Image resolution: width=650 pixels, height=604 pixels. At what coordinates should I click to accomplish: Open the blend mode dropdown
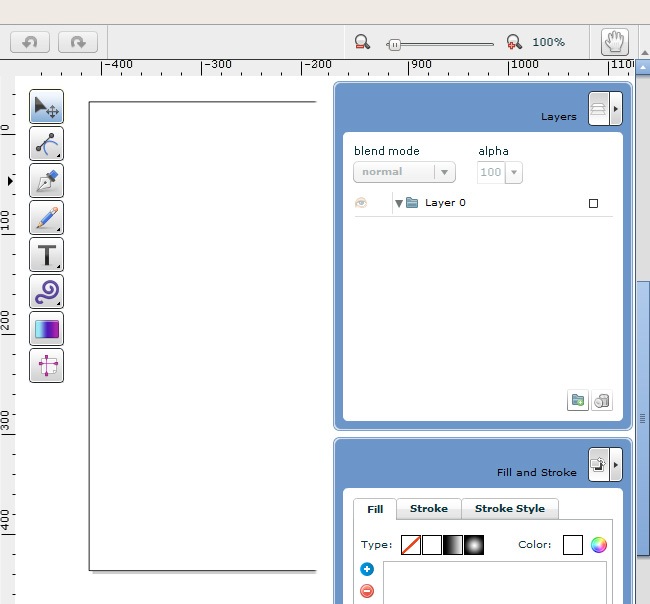click(x=404, y=172)
